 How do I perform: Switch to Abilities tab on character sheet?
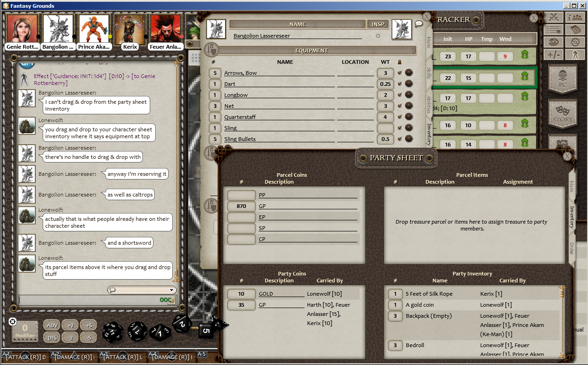(x=429, y=105)
